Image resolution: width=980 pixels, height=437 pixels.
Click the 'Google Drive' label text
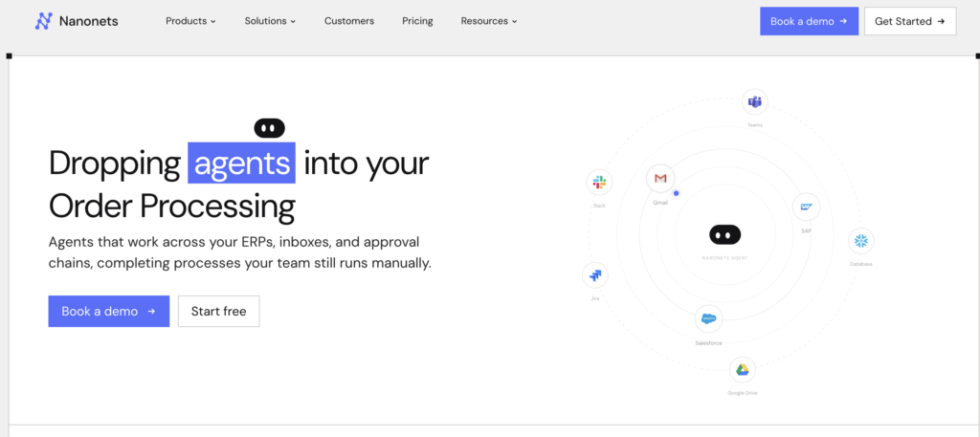[x=743, y=393]
